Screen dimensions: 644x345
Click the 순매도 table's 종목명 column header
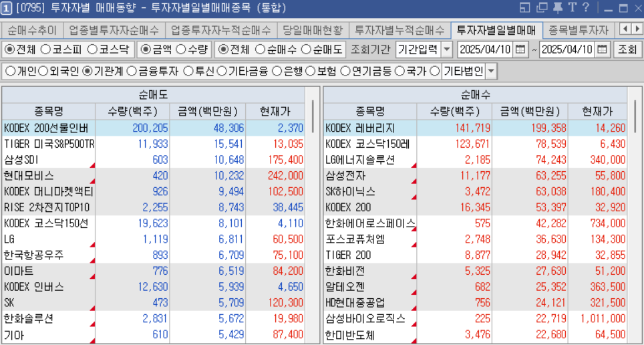point(49,112)
